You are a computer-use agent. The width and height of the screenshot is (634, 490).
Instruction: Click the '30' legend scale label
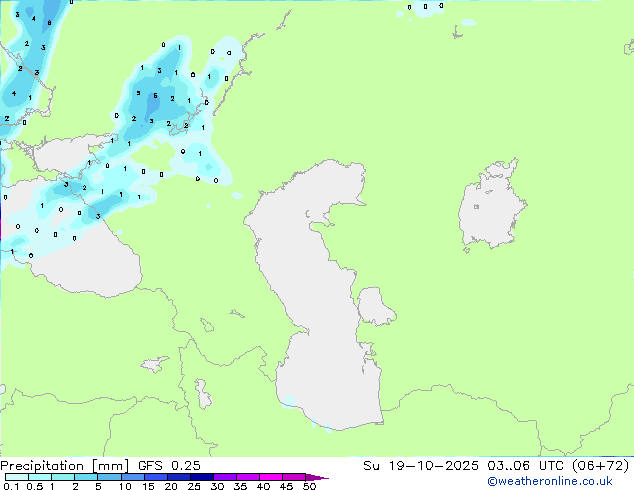(217, 486)
